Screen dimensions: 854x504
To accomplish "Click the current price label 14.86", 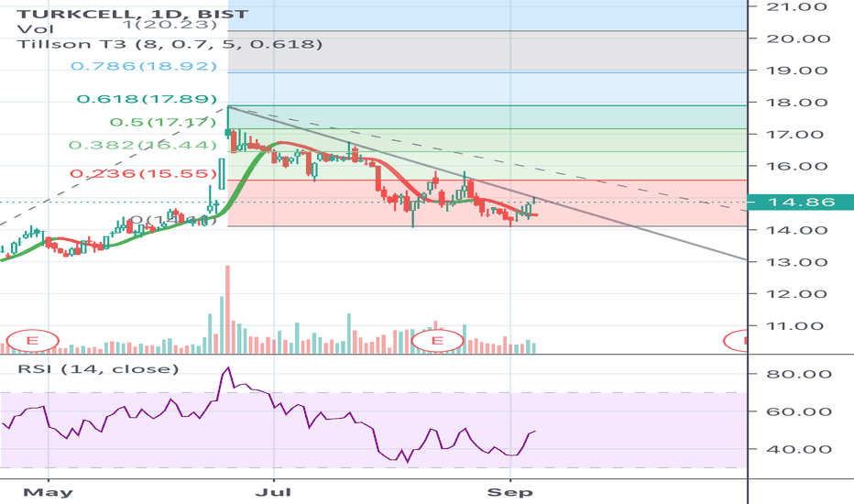I will tap(801, 203).
